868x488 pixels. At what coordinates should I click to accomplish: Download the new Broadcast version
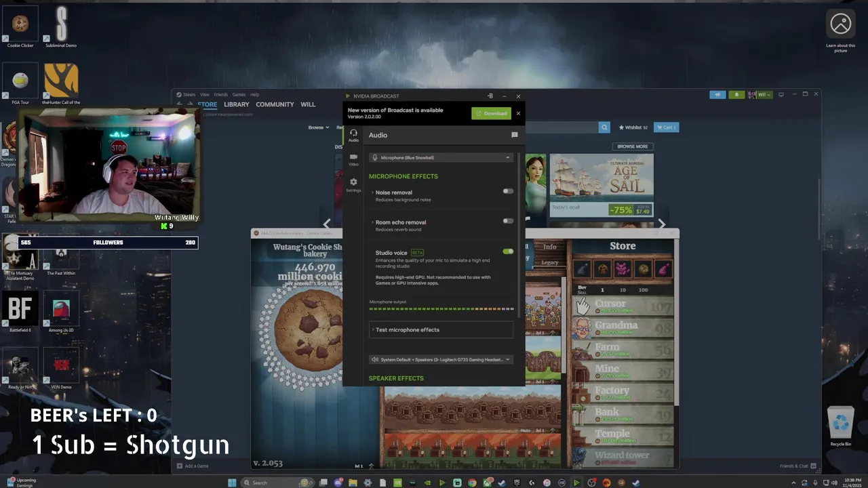(x=491, y=113)
